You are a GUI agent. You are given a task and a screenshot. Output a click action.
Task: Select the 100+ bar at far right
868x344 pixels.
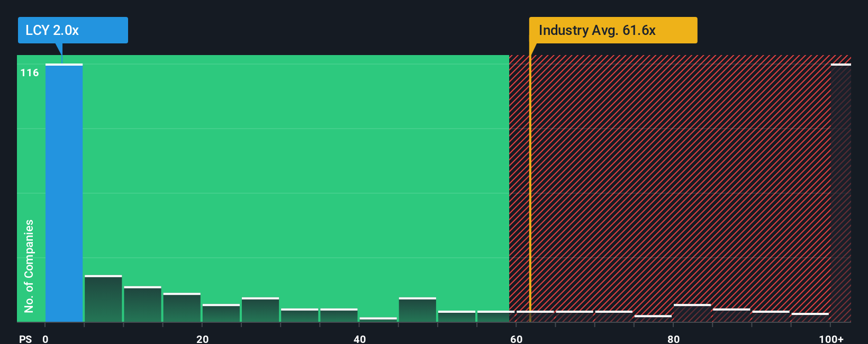click(x=841, y=193)
